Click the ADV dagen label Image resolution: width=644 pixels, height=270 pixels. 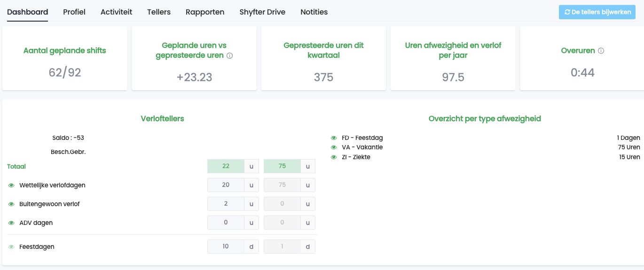36,223
